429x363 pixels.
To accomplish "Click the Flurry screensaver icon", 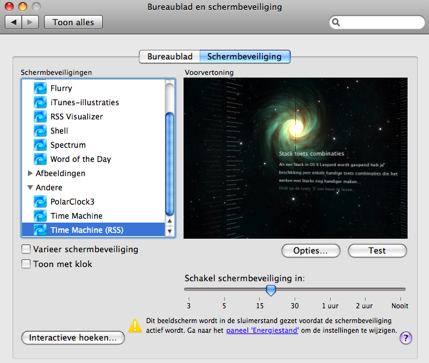I will click(40, 88).
